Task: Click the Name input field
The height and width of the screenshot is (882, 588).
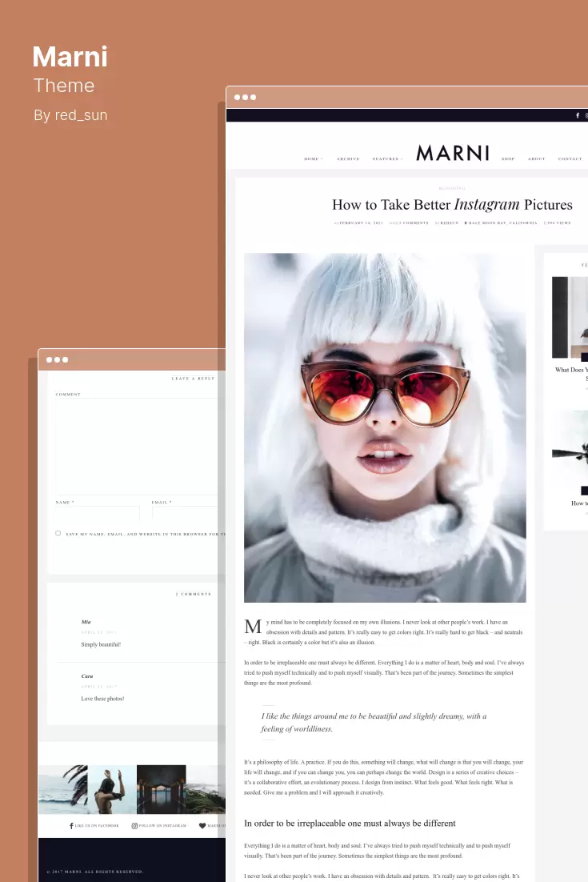Action: click(98, 513)
